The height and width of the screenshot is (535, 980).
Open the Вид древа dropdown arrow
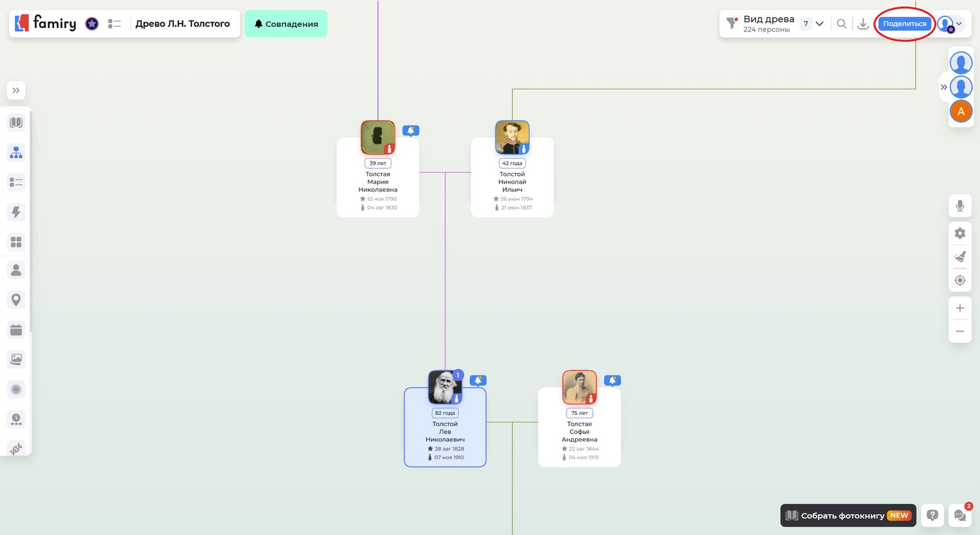[x=819, y=24]
